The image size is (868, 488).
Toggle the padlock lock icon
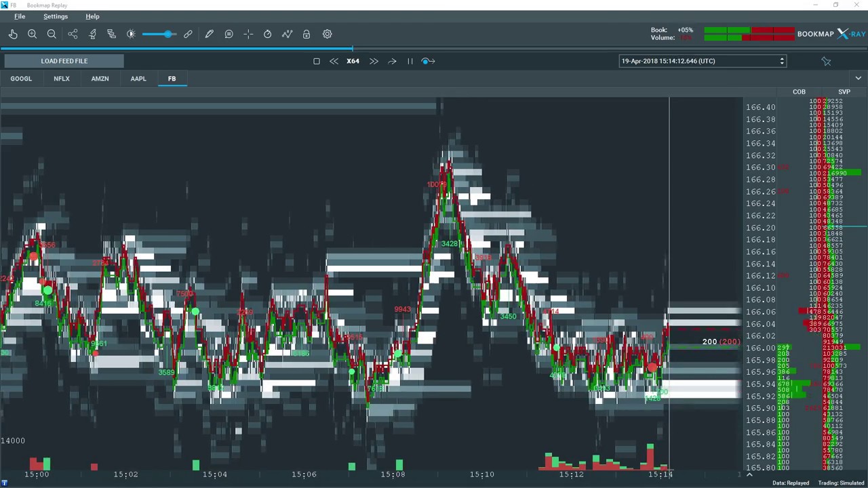coord(307,34)
